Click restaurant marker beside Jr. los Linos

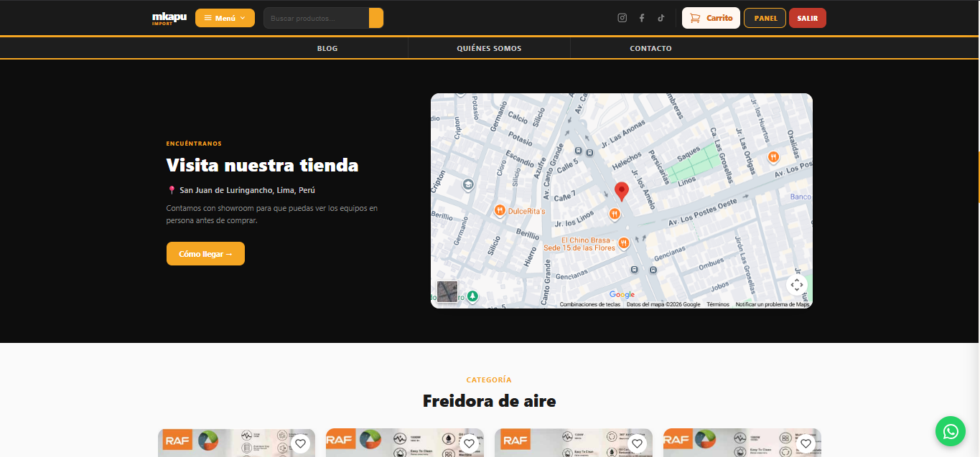(615, 214)
